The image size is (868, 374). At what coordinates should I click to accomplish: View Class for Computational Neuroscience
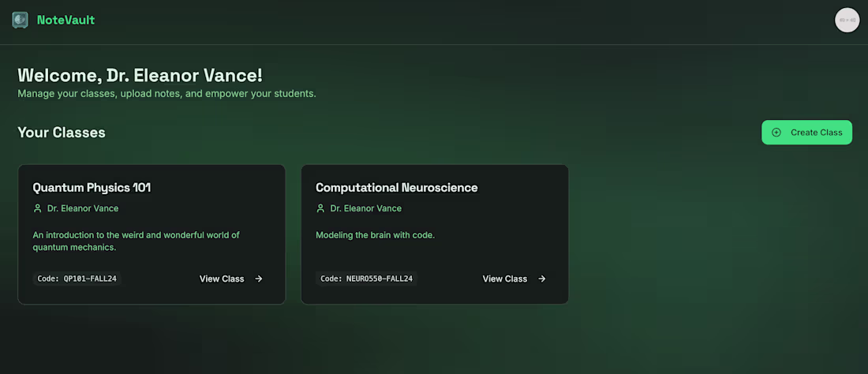click(x=514, y=279)
